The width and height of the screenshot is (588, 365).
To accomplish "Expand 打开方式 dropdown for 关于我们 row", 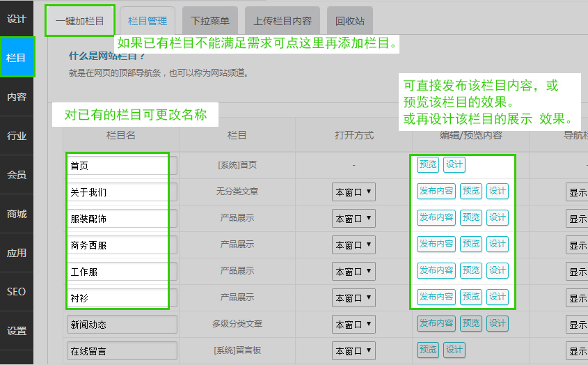I will coord(353,192).
